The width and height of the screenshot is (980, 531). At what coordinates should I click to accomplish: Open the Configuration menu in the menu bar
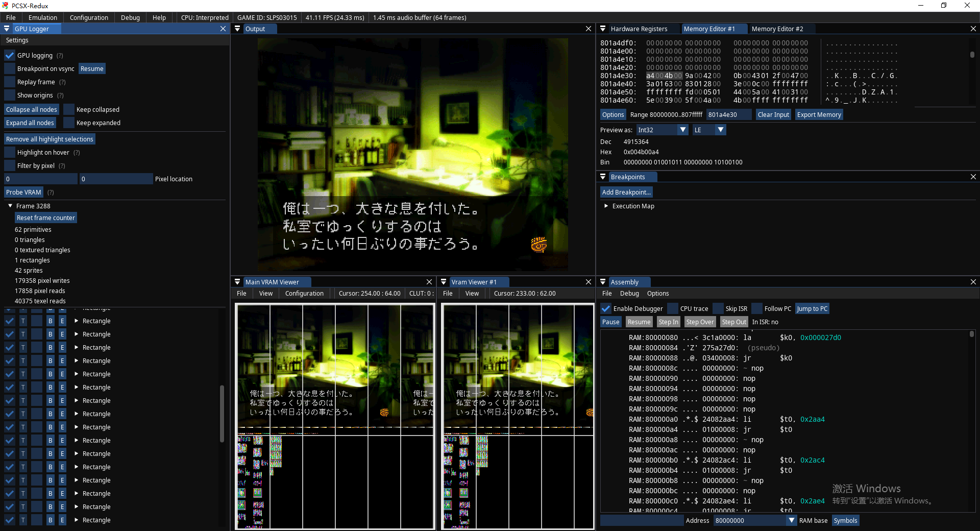89,18
